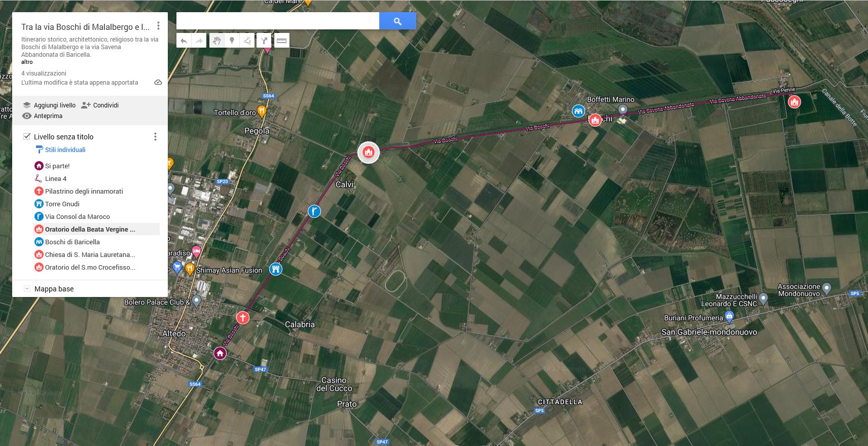The height and width of the screenshot is (446, 868).
Task: Expand the Mappa base dropdown arrow
Action: (x=27, y=289)
